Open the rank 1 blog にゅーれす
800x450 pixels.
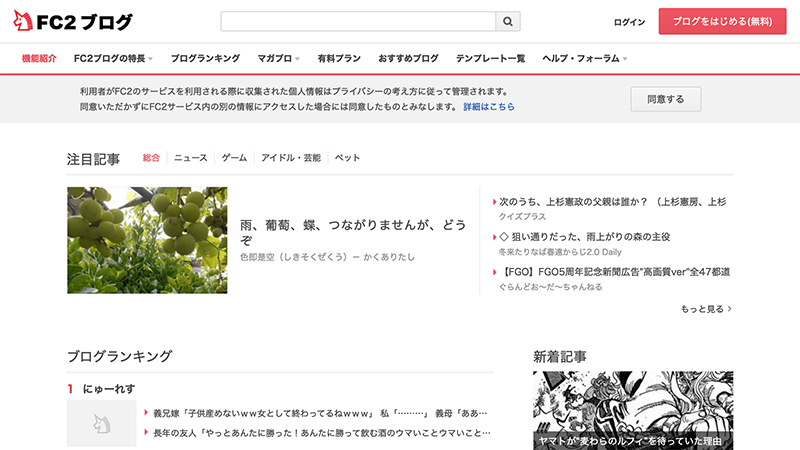coord(109,389)
